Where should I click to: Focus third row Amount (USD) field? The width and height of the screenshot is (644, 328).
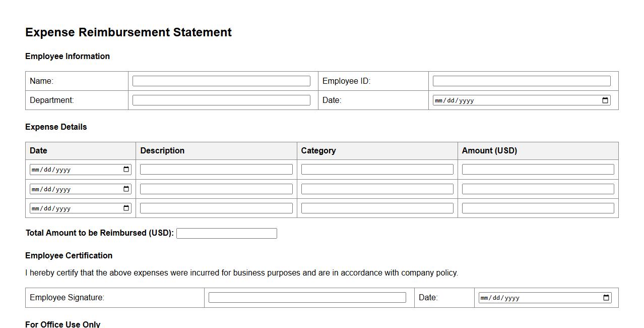tap(538, 208)
